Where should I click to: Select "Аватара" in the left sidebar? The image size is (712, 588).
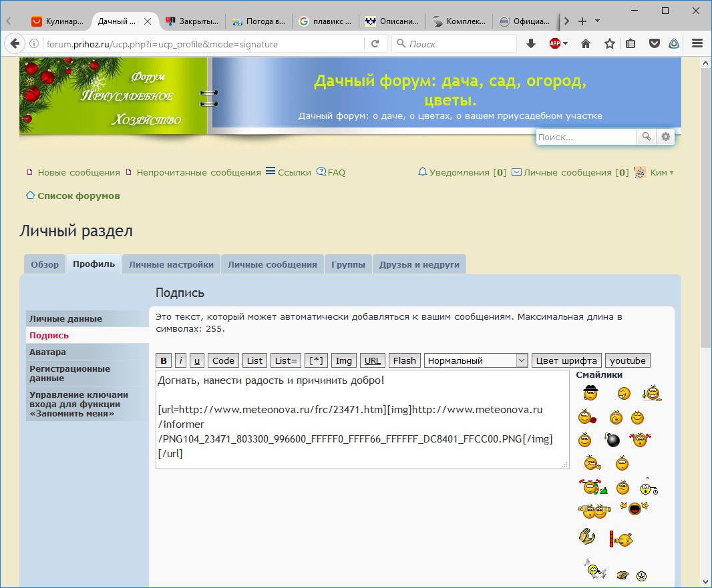pyautogui.click(x=47, y=352)
